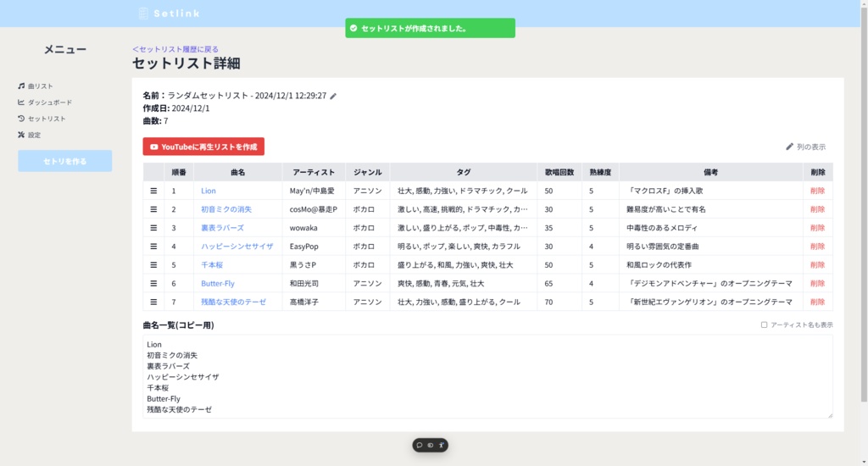Click the drag handle for 裏表ラバーズ row
Screen dimensions: 868x466
pyautogui.click(x=153, y=228)
